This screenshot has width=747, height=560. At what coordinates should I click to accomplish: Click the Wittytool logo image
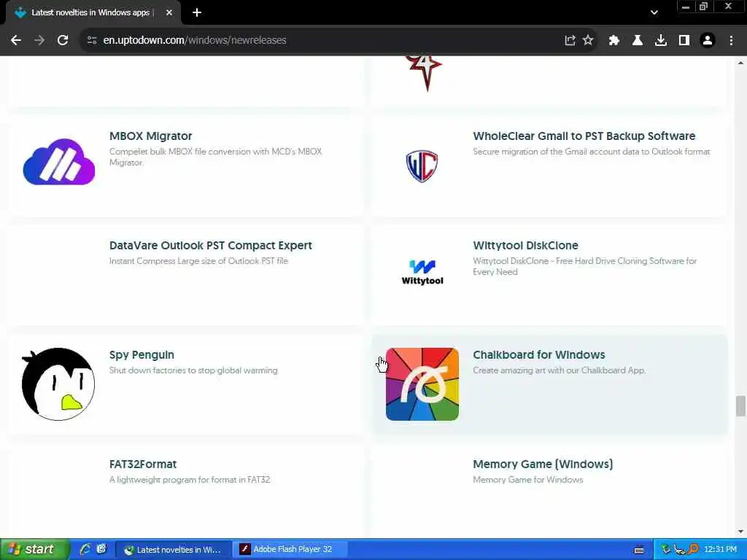pos(422,273)
